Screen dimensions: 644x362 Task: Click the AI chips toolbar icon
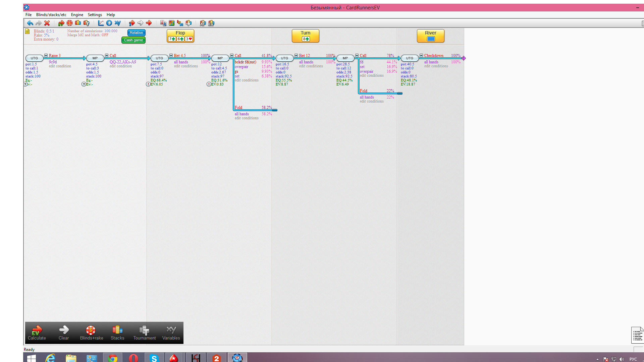click(x=203, y=23)
